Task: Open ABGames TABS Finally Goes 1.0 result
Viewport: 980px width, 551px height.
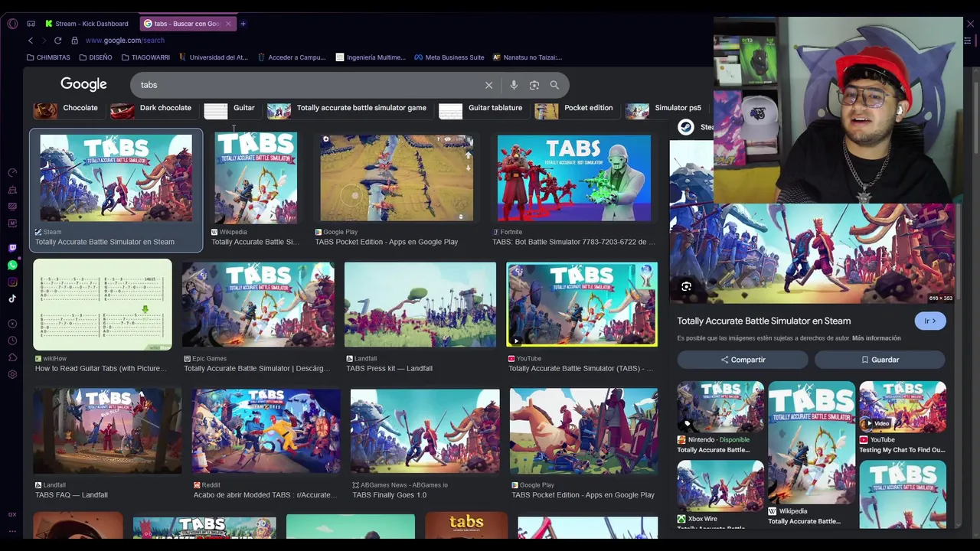Action: tap(425, 444)
